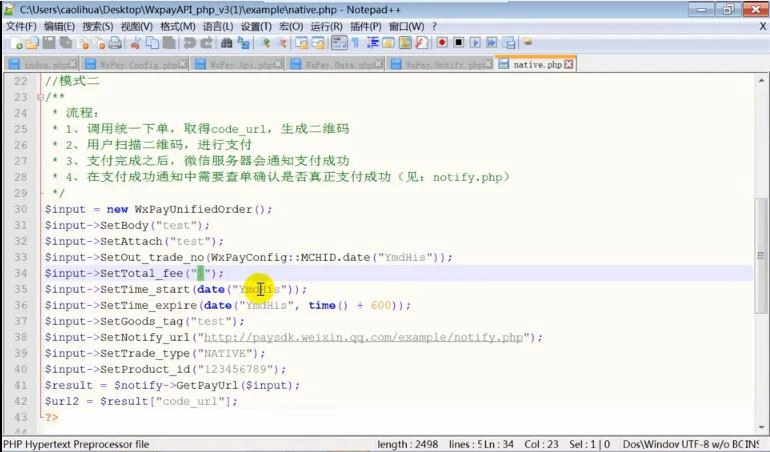Click 'PHP Hypertext Preprocessor file' status text

[x=76, y=444]
